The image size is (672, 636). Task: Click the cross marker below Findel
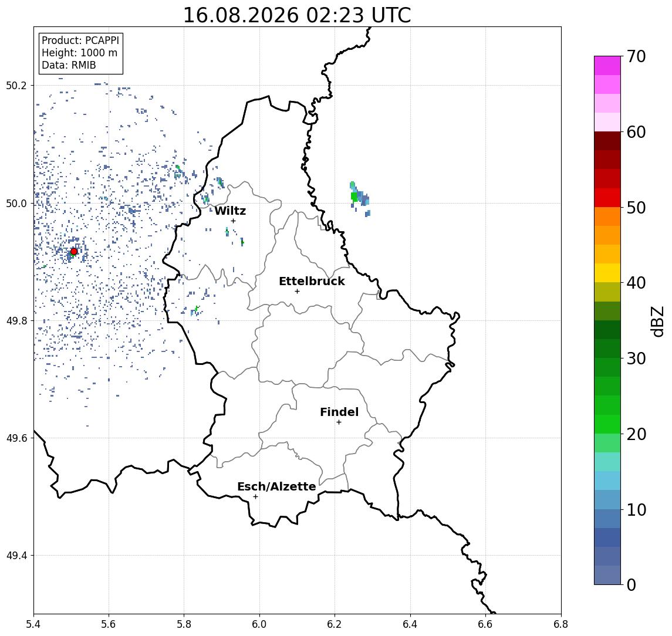339,422
